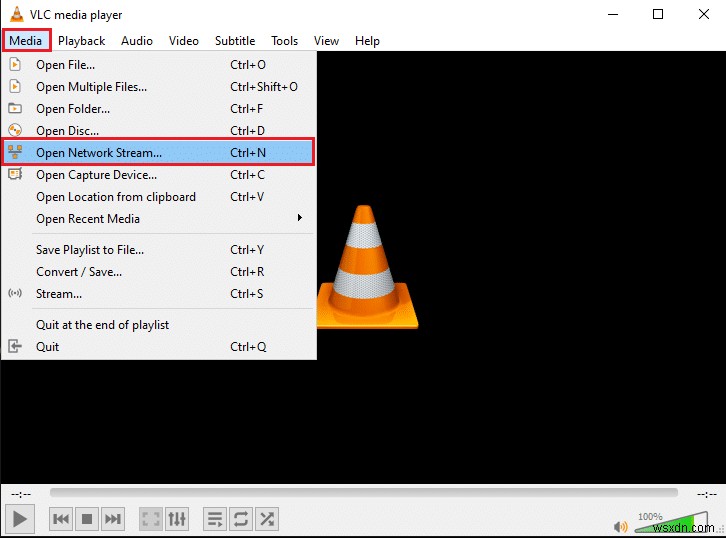Click the Stream... label
The image size is (726, 538).
(x=59, y=294)
